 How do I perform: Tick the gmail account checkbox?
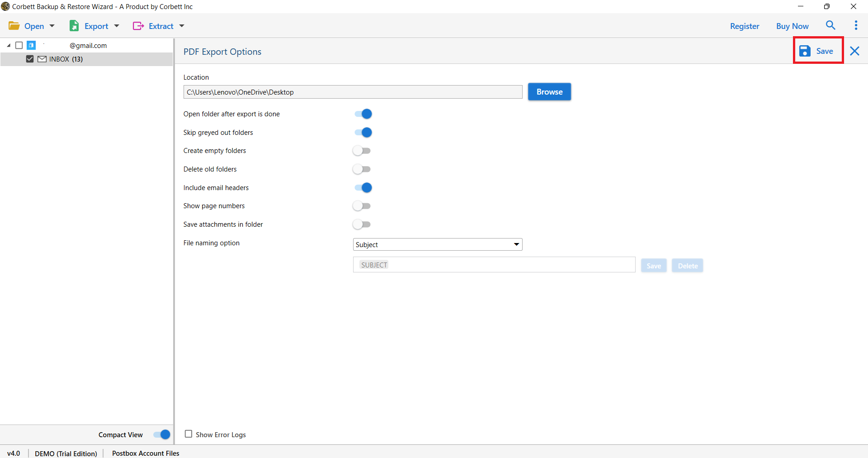point(19,45)
